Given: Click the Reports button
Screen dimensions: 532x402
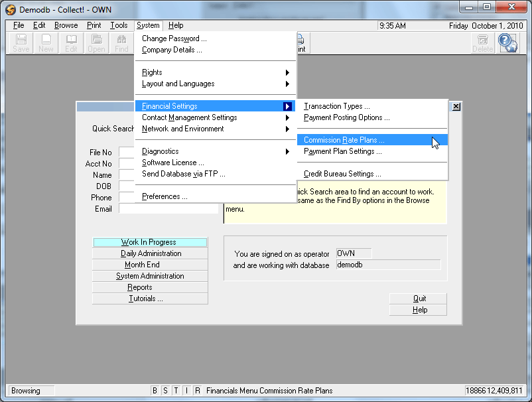Looking at the screenshot, I should pyautogui.click(x=150, y=287).
